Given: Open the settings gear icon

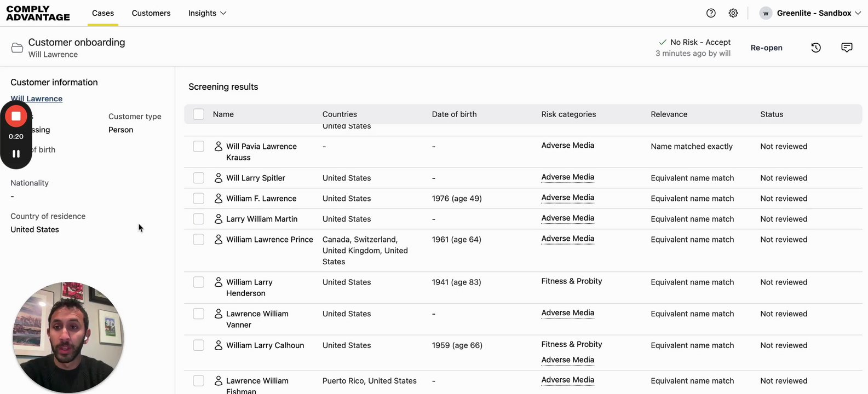Looking at the screenshot, I should [733, 13].
